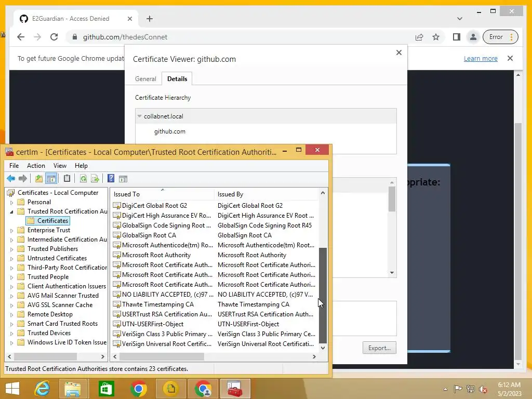The height and width of the screenshot is (399, 532).
Task: Open Chrome's side panel icon
Action: (x=457, y=37)
